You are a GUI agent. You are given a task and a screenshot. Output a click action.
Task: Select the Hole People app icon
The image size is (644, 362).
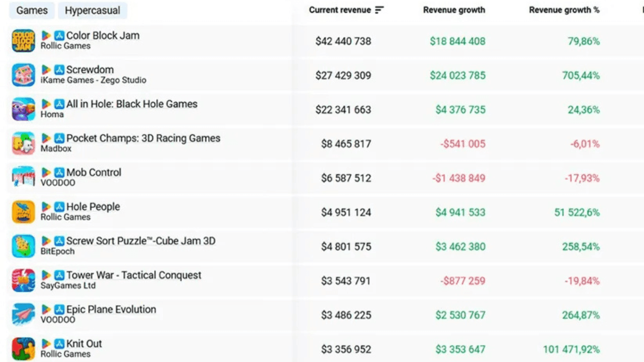23,212
